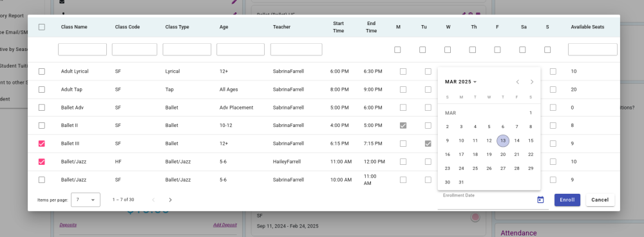Toggle the Thursday filter checkbox

472,50
